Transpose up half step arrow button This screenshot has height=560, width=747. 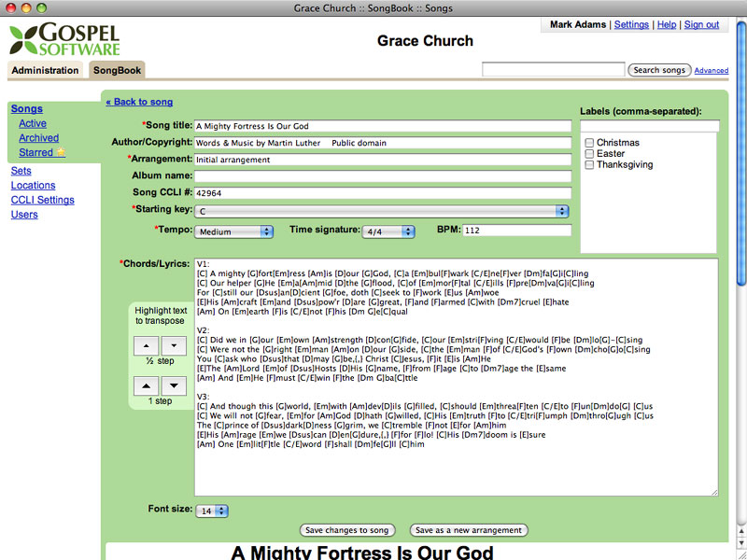147,345
